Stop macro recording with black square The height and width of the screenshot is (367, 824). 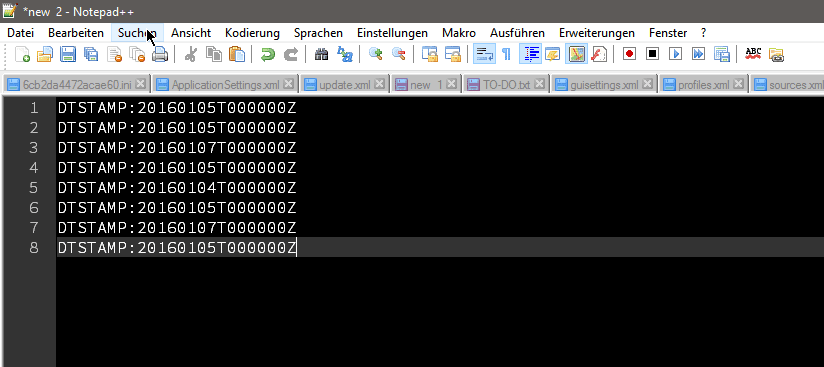(x=652, y=54)
